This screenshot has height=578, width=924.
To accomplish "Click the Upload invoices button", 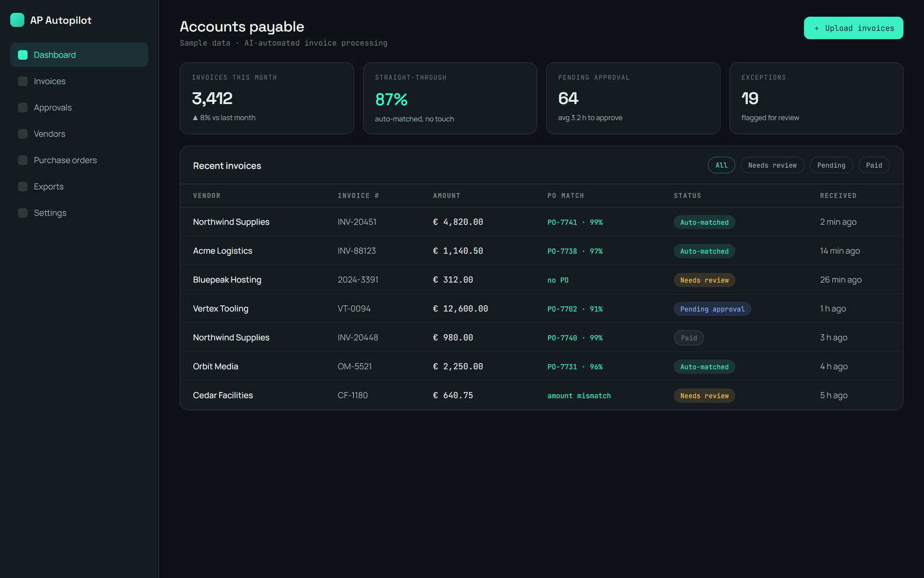I will tap(854, 28).
